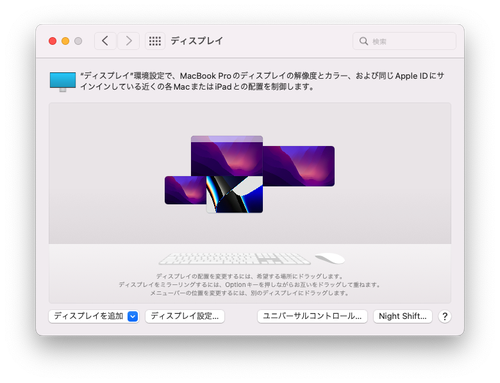
Task: Click the ディスプレイ window title
Action: point(197,41)
